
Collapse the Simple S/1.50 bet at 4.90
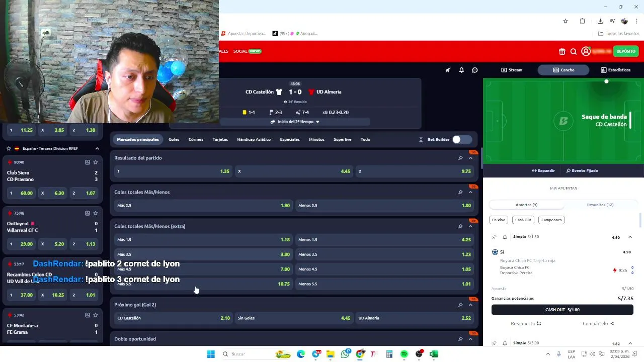tap(630, 237)
